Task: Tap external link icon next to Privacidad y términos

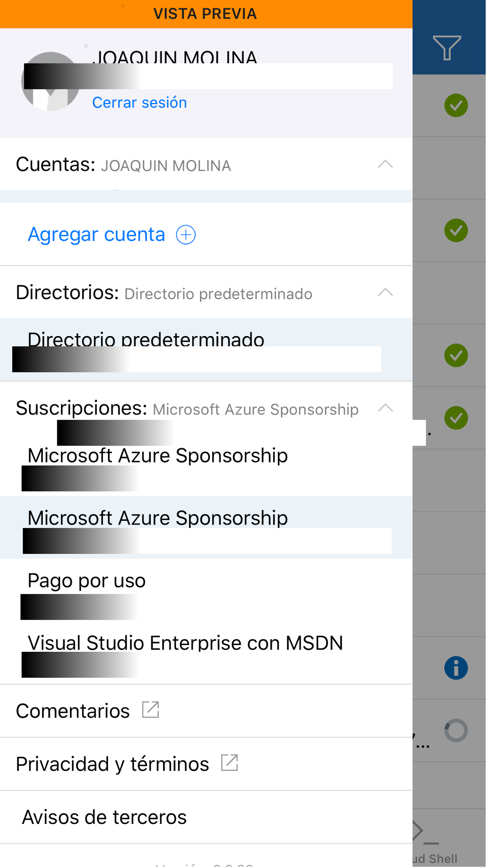Action: 230,763
